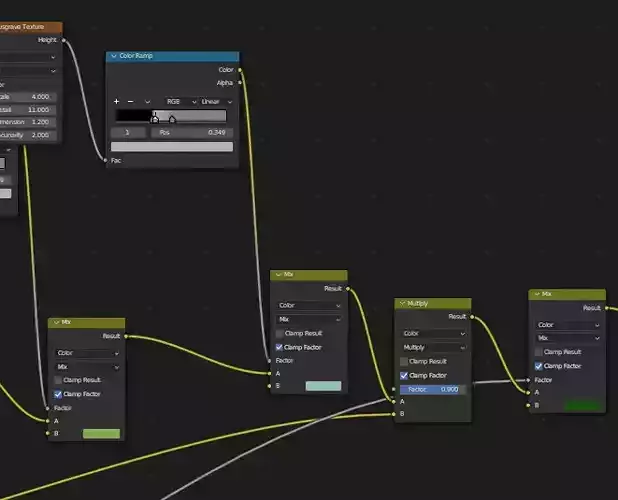Disable Clamp Factor on teal-swatch Mix node
The width and height of the screenshot is (618, 500).
point(279,347)
